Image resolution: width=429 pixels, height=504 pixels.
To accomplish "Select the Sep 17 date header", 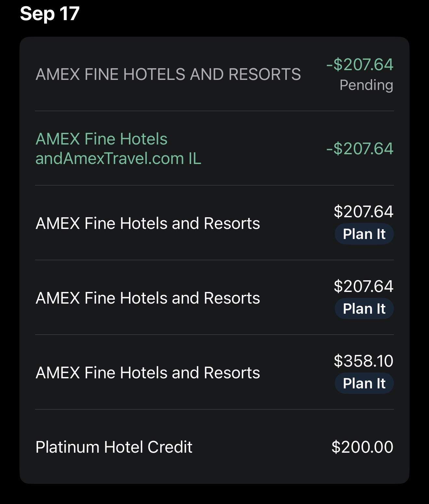I will (x=50, y=14).
